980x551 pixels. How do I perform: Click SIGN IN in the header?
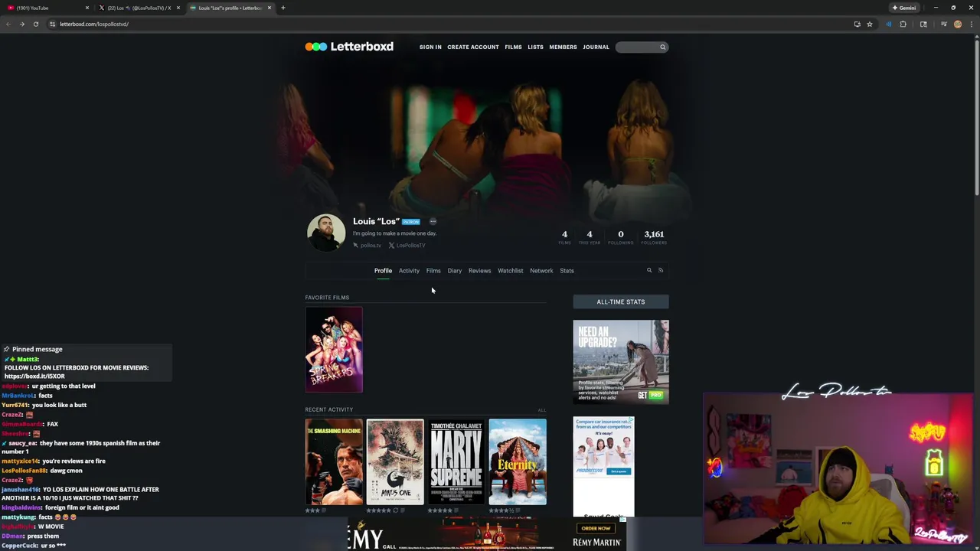pos(430,47)
